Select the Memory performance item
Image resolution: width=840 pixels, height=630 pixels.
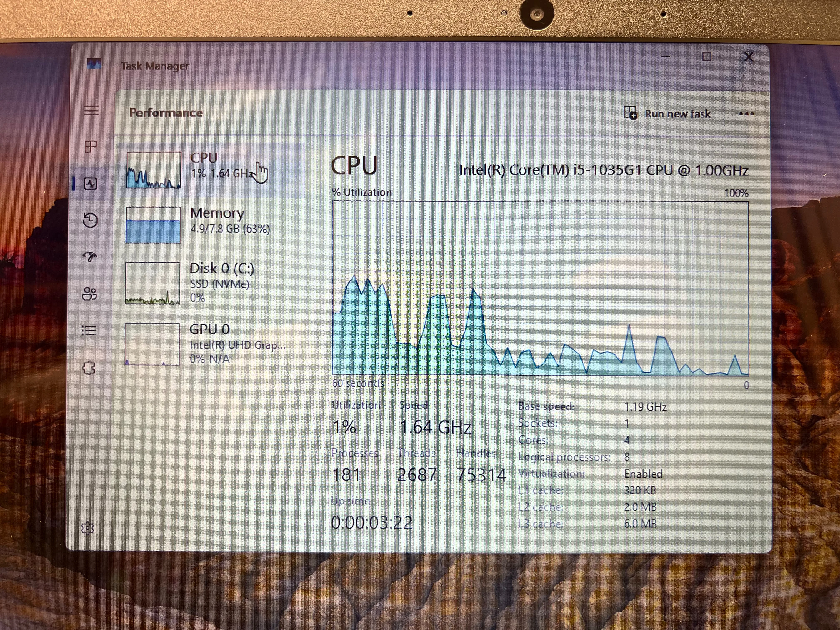(211, 225)
